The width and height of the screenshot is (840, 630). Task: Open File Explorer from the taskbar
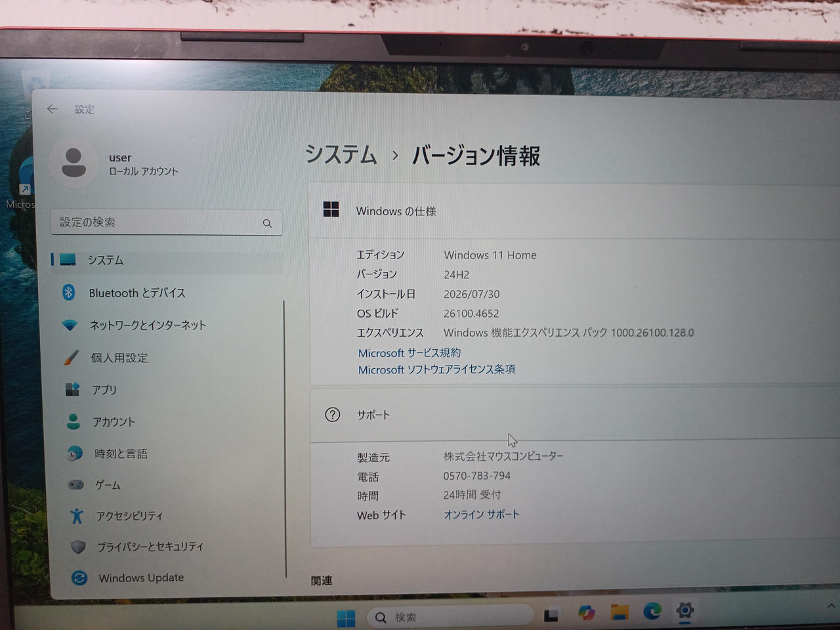(619, 612)
